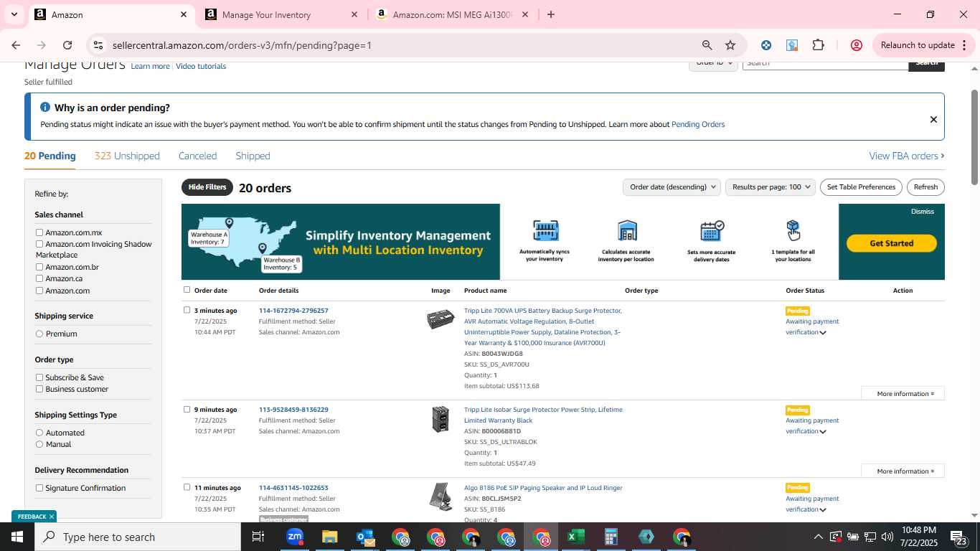
Task: Check the Amazon.com.br filter
Action: [x=39, y=267]
